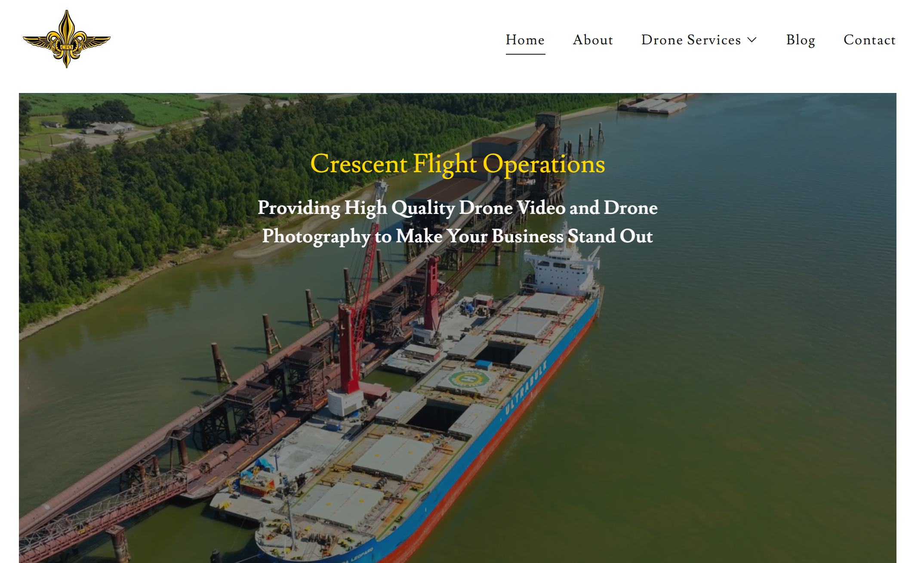Visit the Blog page
This screenshot has height=563, width=924.
801,40
